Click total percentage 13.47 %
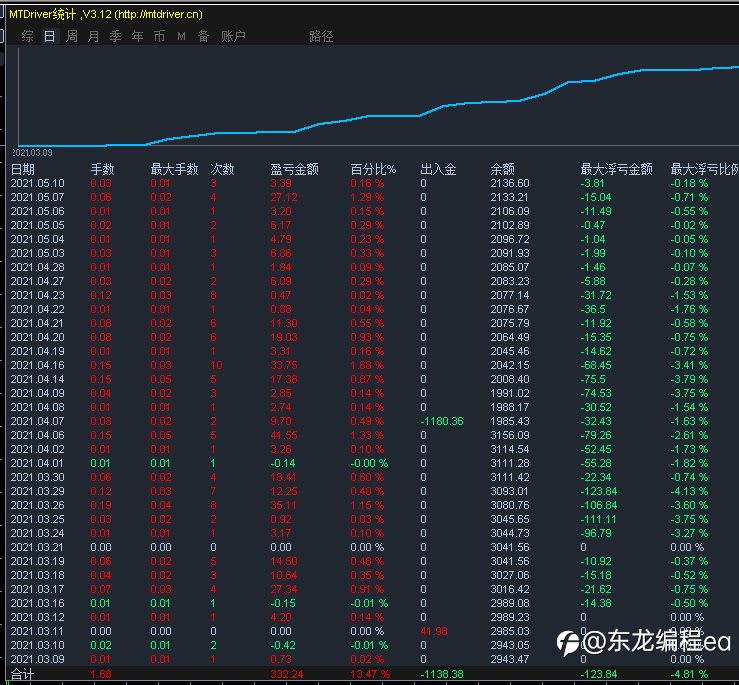The image size is (739, 685). [x=370, y=675]
